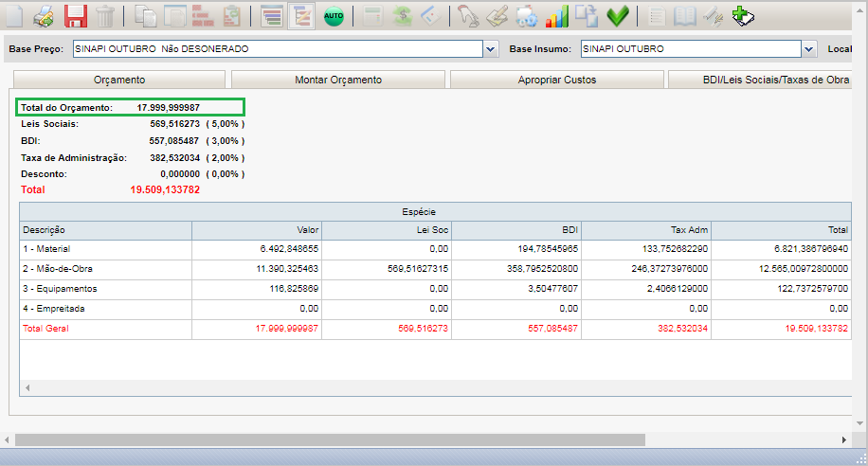
Task: Select the '4 - Empreitada' row description
Action: (x=54, y=309)
